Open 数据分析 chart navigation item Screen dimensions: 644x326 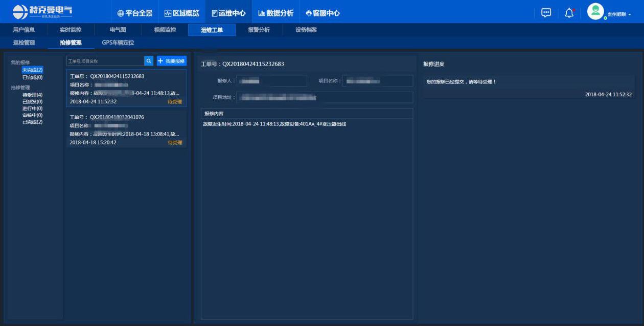coord(276,13)
